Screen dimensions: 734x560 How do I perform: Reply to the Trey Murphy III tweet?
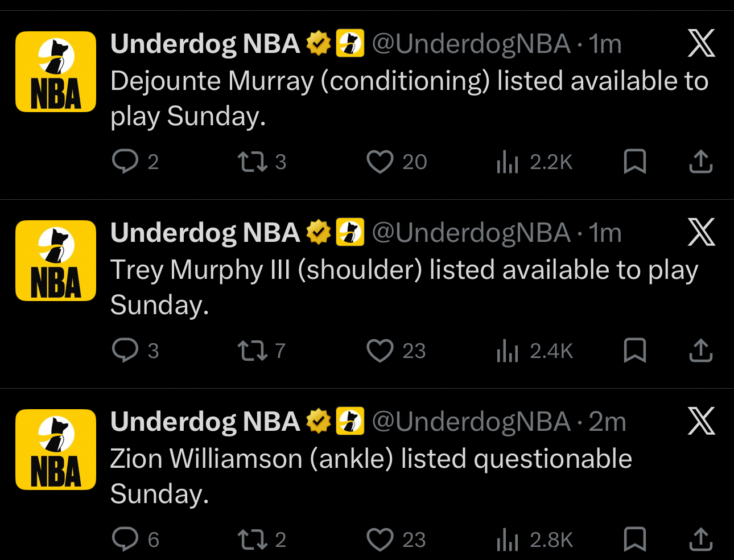[125, 351]
